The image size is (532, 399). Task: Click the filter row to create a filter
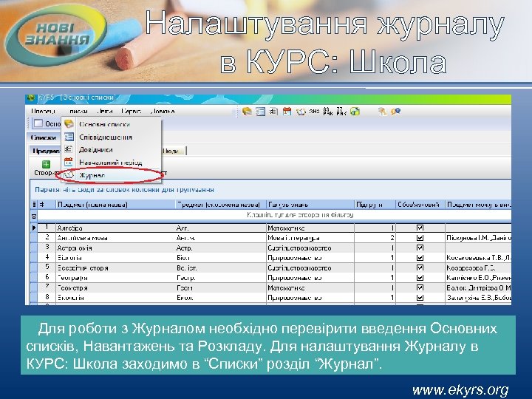(x=274, y=215)
